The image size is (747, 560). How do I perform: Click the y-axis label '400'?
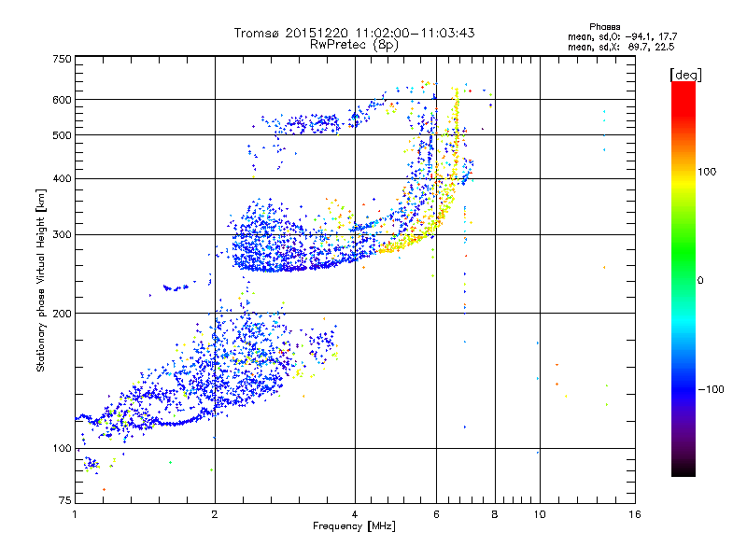(63, 179)
